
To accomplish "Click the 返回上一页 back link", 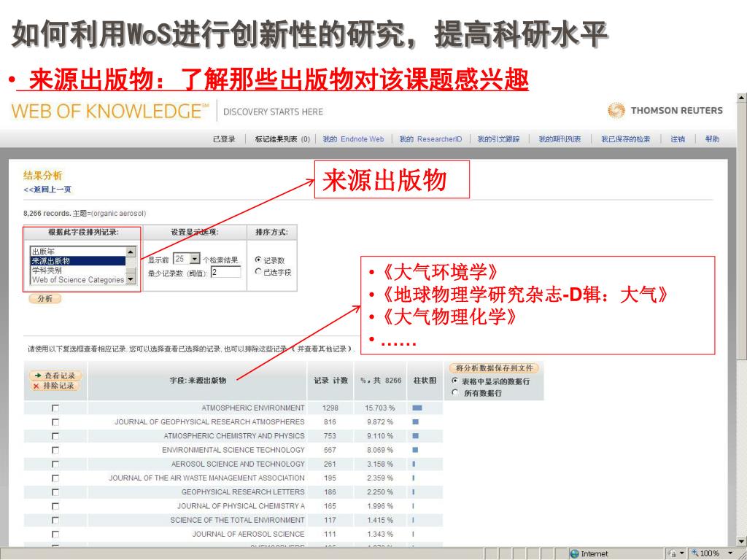I will [x=47, y=190].
